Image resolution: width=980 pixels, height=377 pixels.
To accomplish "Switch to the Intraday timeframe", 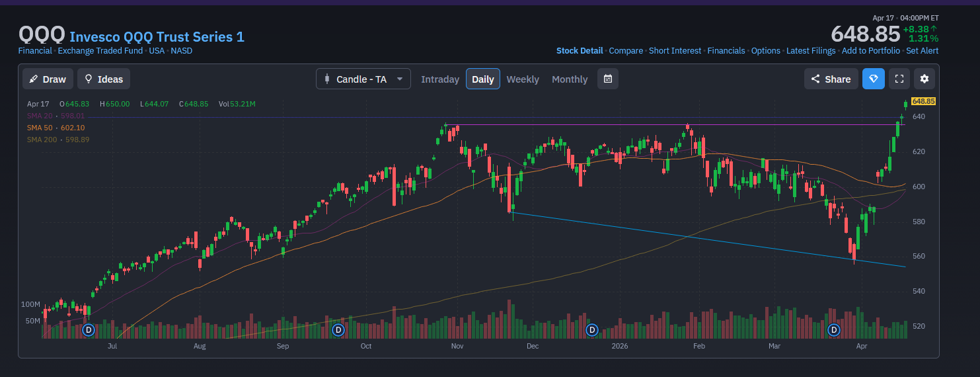I will 440,79.
